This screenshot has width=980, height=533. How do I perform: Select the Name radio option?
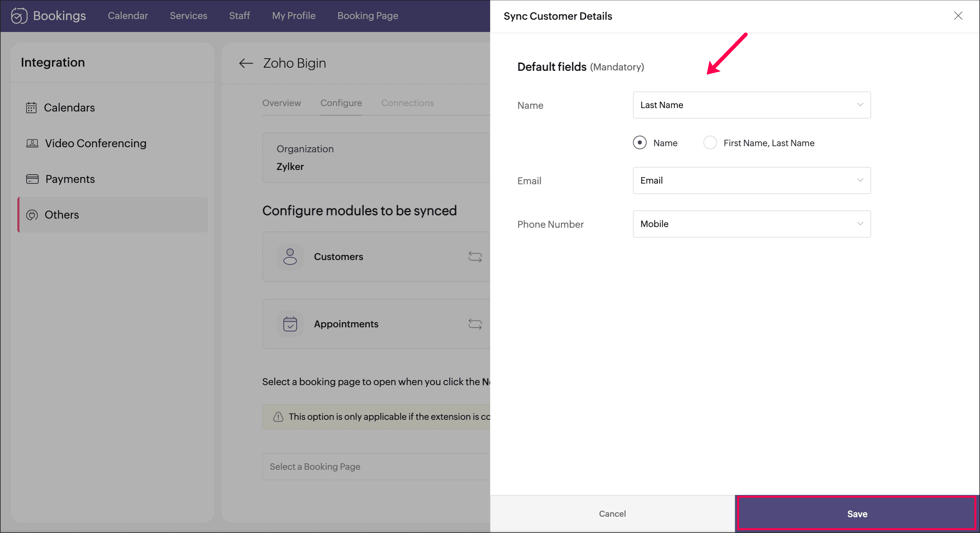[x=639, y=143]
